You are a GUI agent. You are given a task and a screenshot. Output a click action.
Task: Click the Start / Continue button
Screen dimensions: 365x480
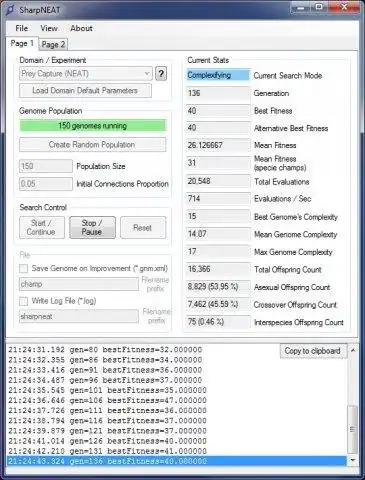(42, 227)
